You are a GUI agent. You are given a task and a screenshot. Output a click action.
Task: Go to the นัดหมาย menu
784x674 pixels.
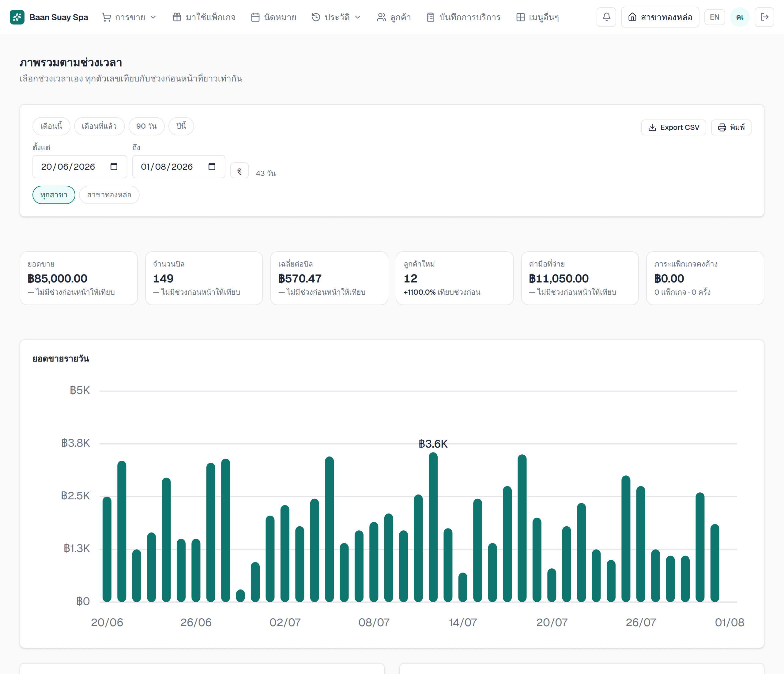(x=273, y=17)
